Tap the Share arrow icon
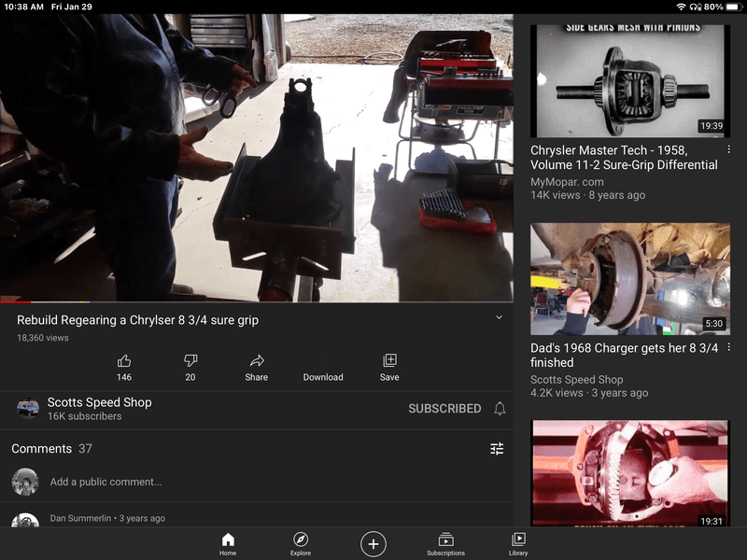The width and height of the screenshot is (747, 560). (x=257, y=361)
